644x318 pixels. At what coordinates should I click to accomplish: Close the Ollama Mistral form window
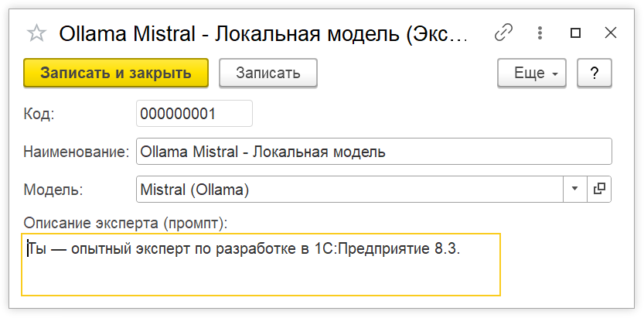pos(610,32)
